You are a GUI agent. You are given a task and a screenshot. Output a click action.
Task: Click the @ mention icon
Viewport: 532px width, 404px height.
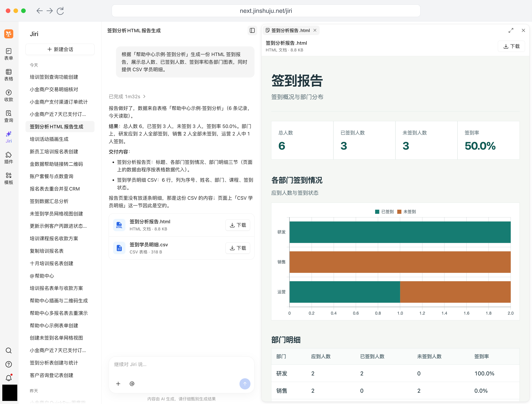click(x=132, y=383)
